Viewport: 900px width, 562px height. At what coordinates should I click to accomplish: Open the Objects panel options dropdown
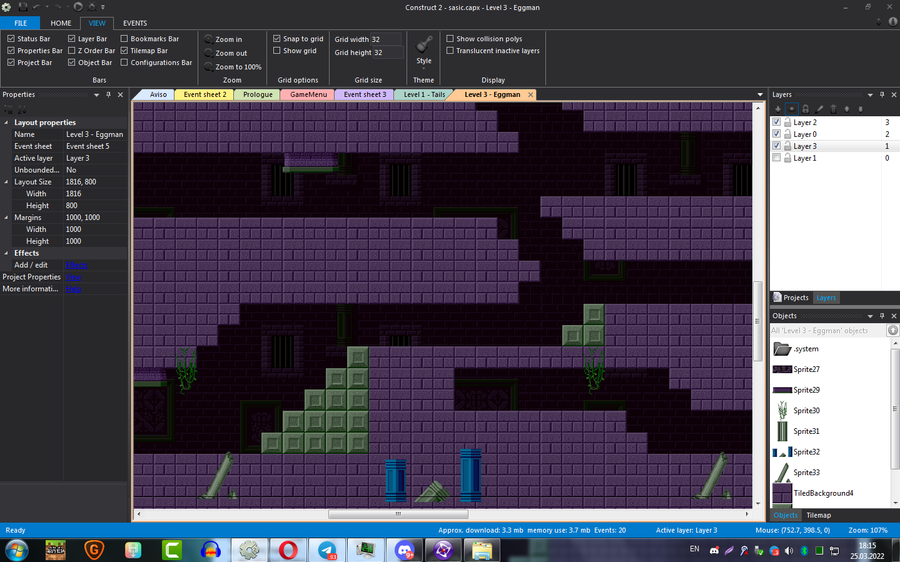pyautogui.click(x=870, y=316)
